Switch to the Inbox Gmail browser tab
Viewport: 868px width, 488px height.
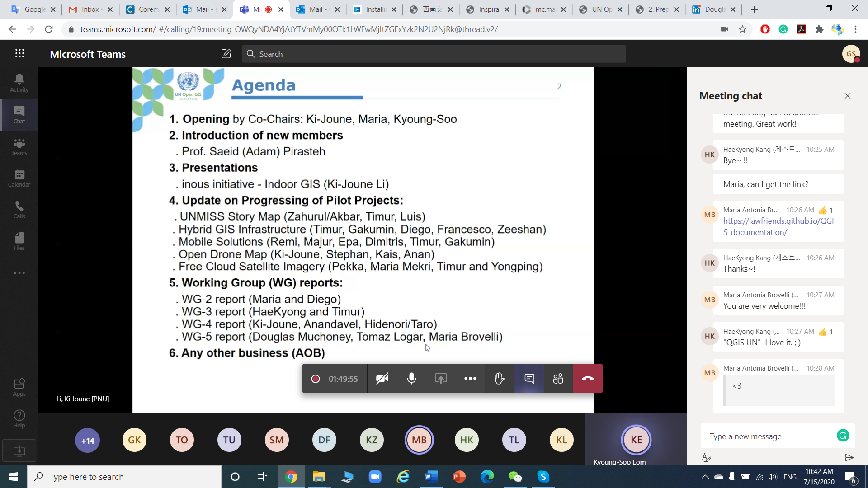(x=90, y=9)
